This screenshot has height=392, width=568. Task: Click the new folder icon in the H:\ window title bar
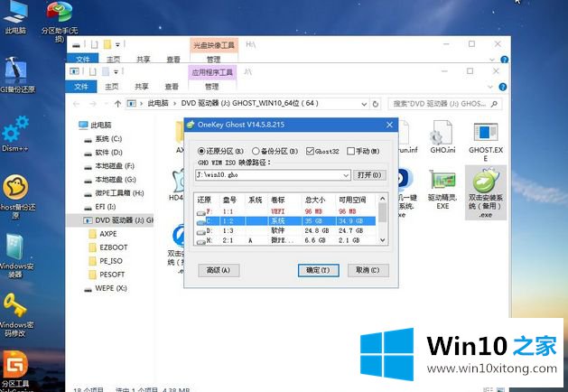107,44
